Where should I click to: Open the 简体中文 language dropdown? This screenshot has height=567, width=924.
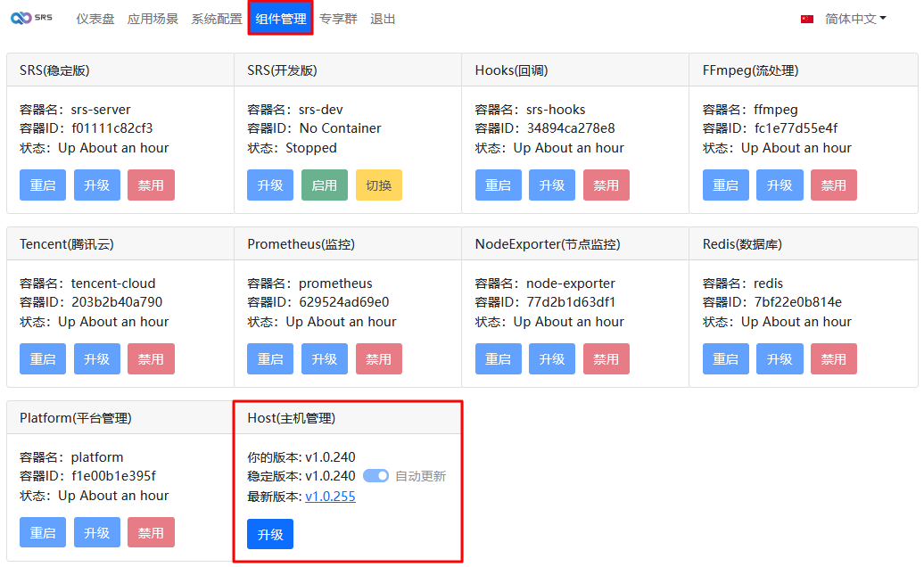point(855,19)
